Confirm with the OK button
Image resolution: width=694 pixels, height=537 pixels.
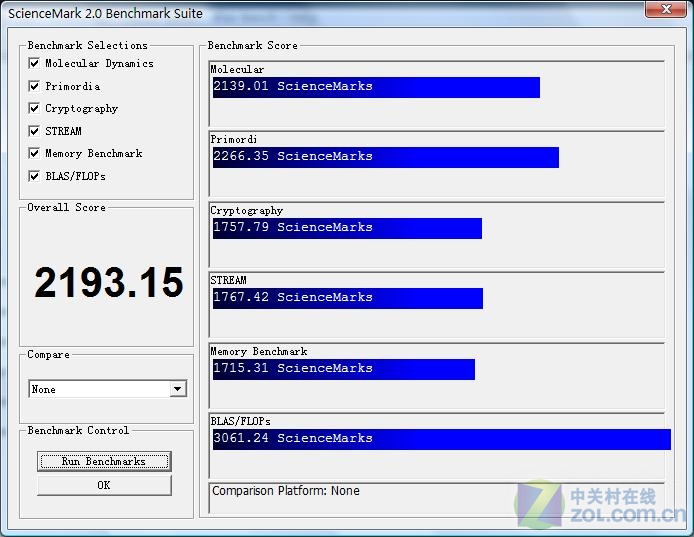[x=104, y=485]
